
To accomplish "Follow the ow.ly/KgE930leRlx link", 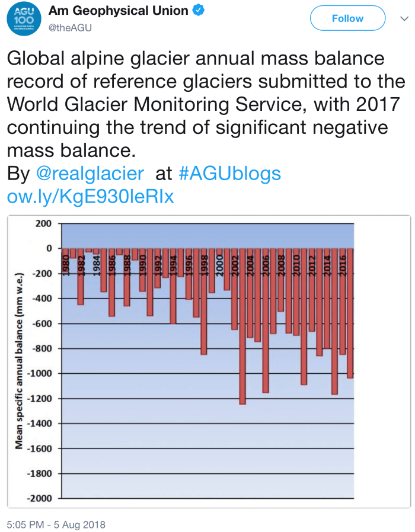I will tap(90, 197).
